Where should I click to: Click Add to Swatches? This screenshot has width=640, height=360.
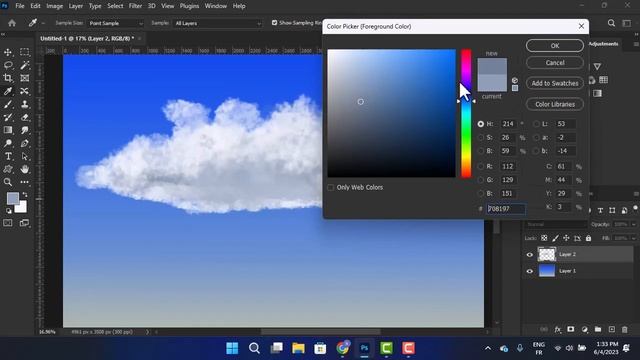point(555,83)
